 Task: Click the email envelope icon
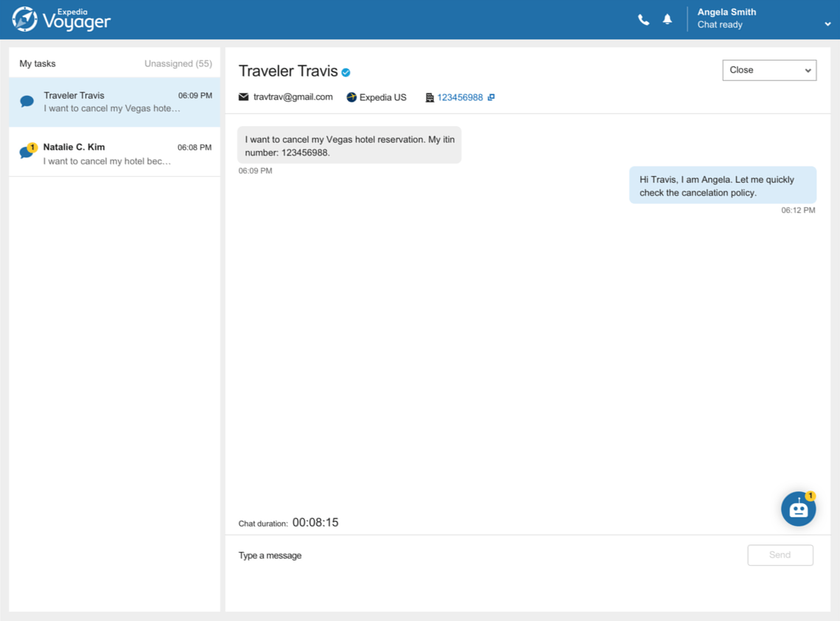[x=244, y=97]
